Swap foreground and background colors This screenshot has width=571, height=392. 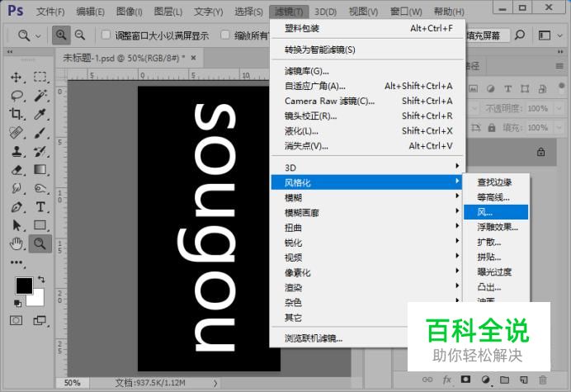coord(41,280)
